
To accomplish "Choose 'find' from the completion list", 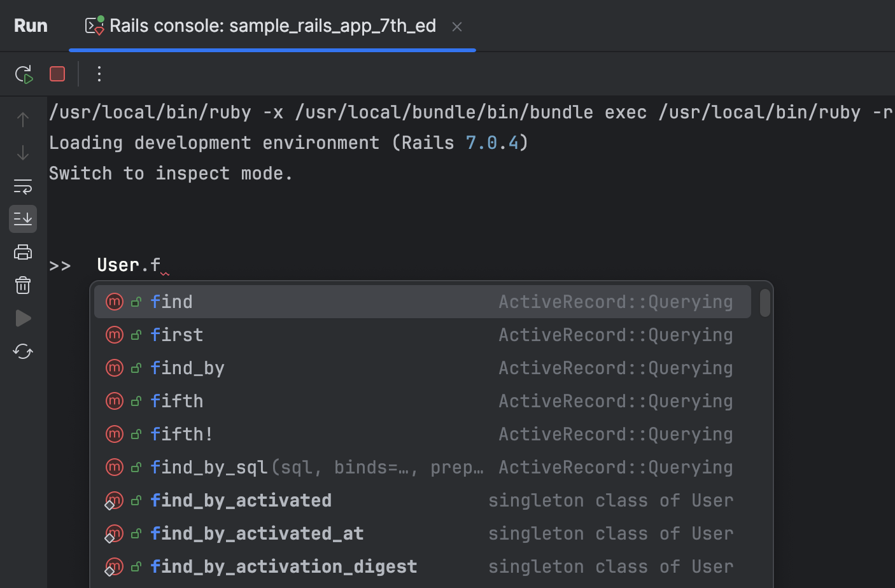I will 172,302.
